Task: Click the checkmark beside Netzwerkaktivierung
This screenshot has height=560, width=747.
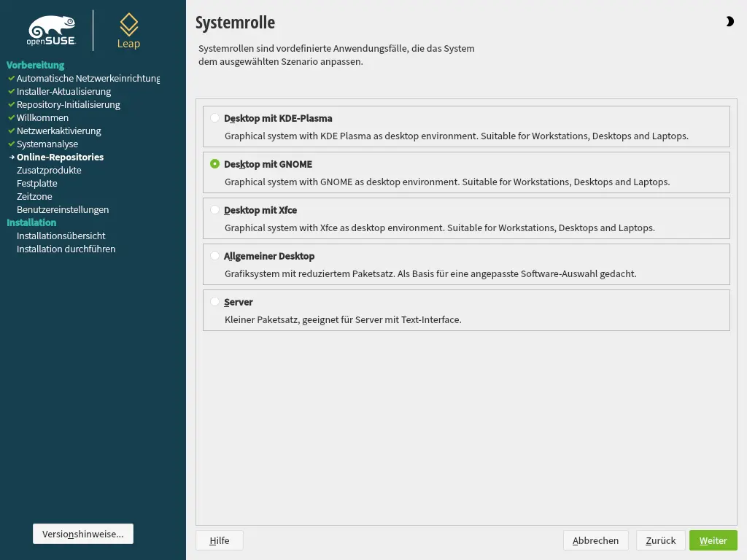Action: (x=11, y=131)
